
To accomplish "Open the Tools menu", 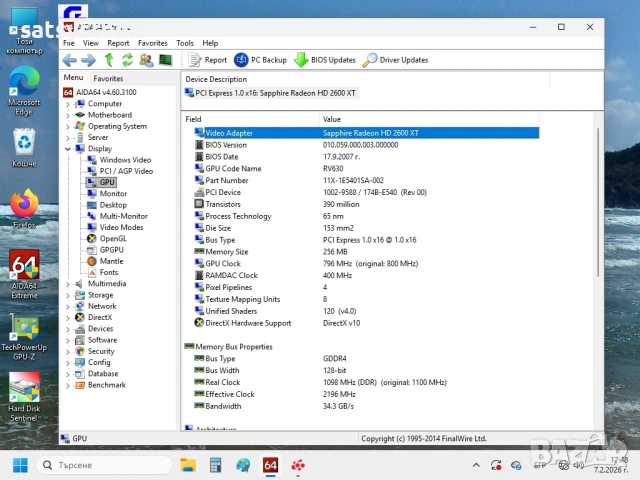I will [185, 43].
